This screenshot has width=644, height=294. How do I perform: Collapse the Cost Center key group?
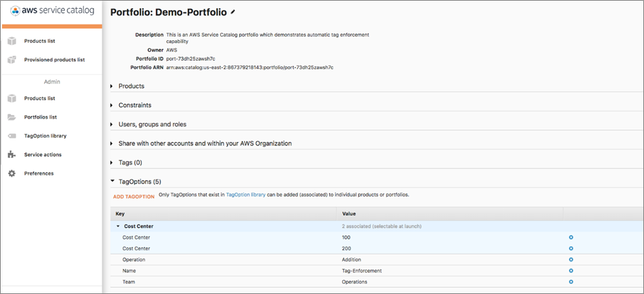point(118,226)
